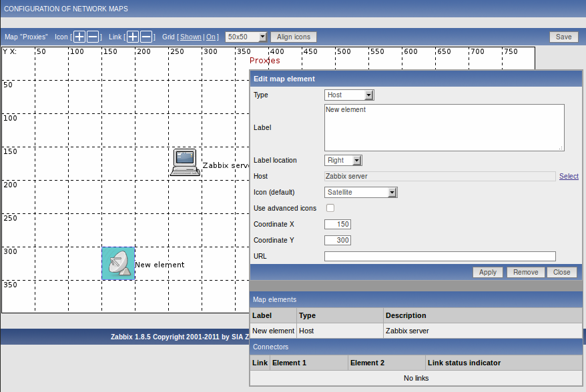The height and width of the screenshot is (392, 586).
Task: Click the Link column header in Connectors
Action: tap(260, 363)
